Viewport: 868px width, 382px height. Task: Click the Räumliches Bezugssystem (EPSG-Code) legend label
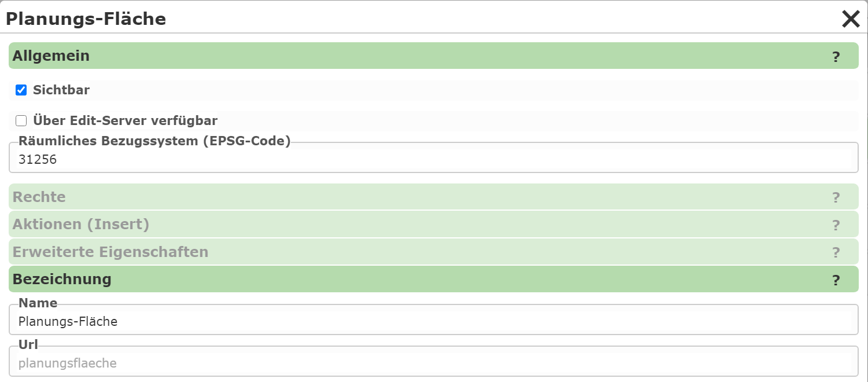(154, 140)
